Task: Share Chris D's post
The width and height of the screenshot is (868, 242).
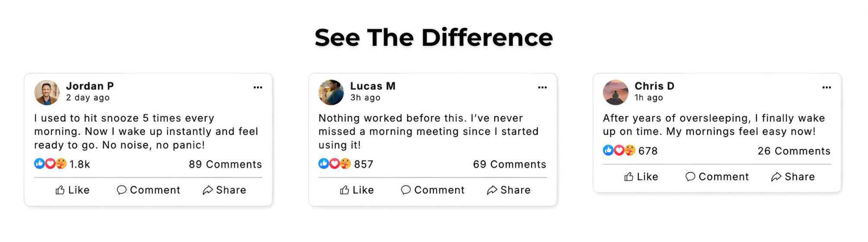Action: point(793,177)
